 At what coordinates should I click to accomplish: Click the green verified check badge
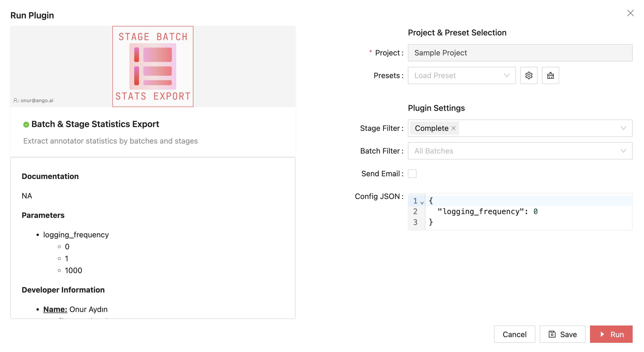26,124
